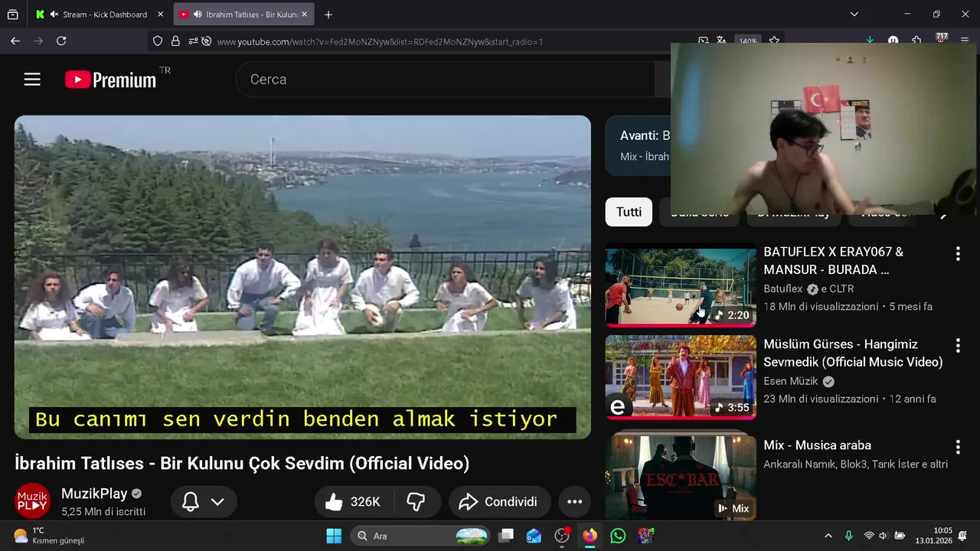Reload the current page
This screenshot has height=551, width=980.
click(x=61, y=41)
